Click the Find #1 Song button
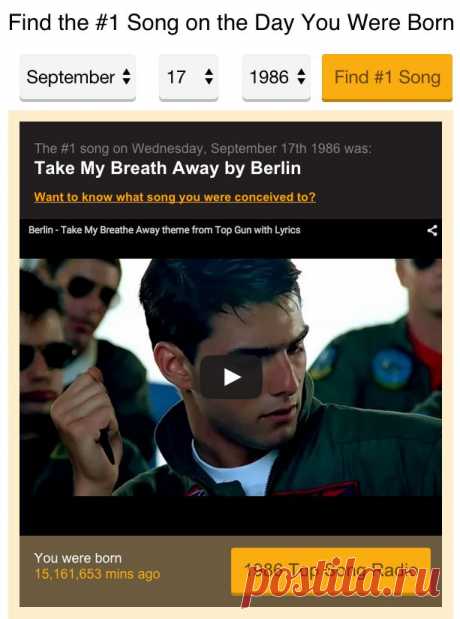 click(x=387, y=77)
